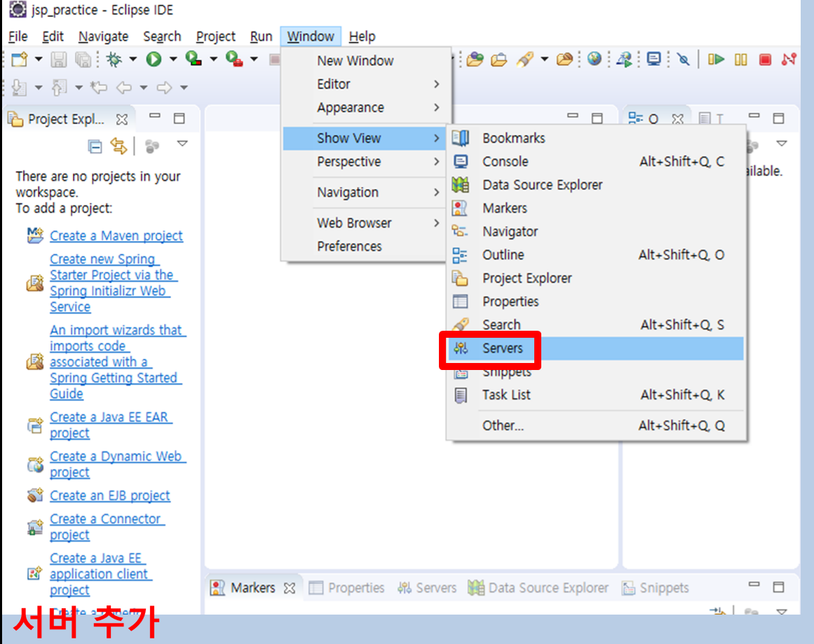
Task: Choose Data Source Explorer in submenu
Action: (x=596, y=185)
